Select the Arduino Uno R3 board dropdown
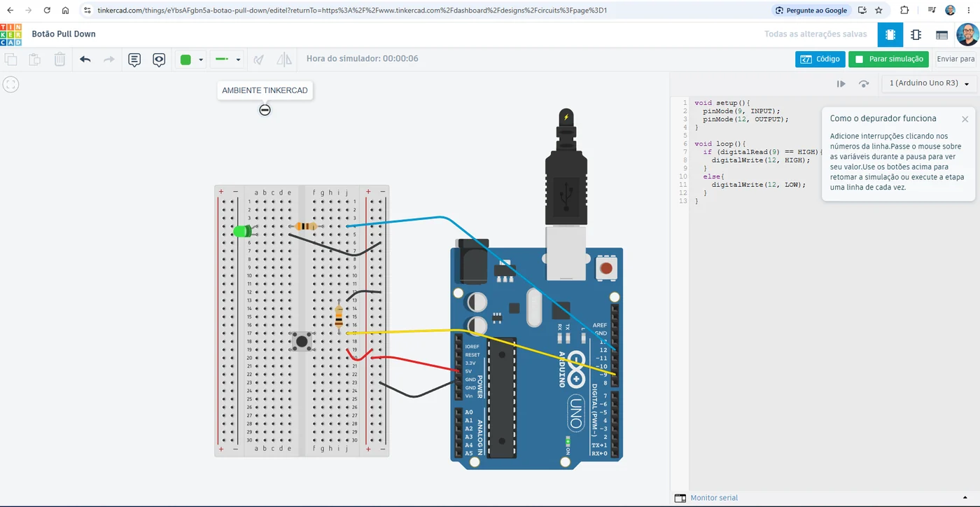 click(929, 83)
